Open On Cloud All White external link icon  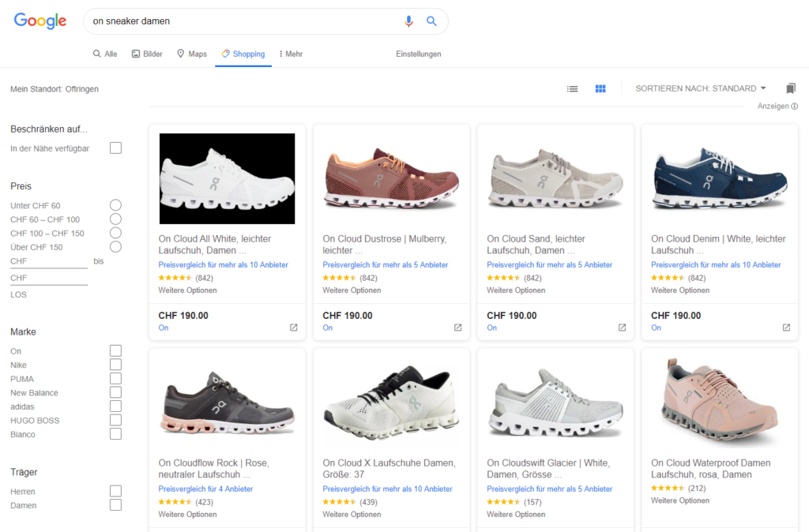click(294, 328)
